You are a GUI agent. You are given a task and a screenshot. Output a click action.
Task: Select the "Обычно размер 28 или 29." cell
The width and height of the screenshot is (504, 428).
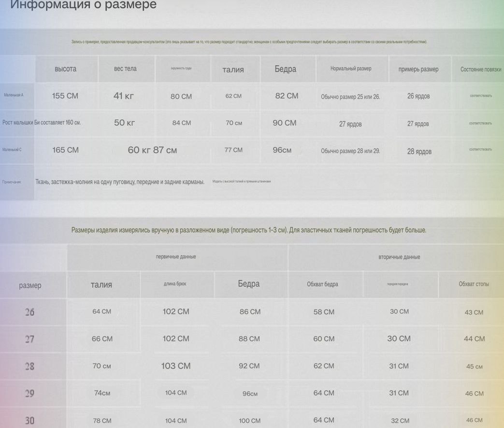pos(350,151)
